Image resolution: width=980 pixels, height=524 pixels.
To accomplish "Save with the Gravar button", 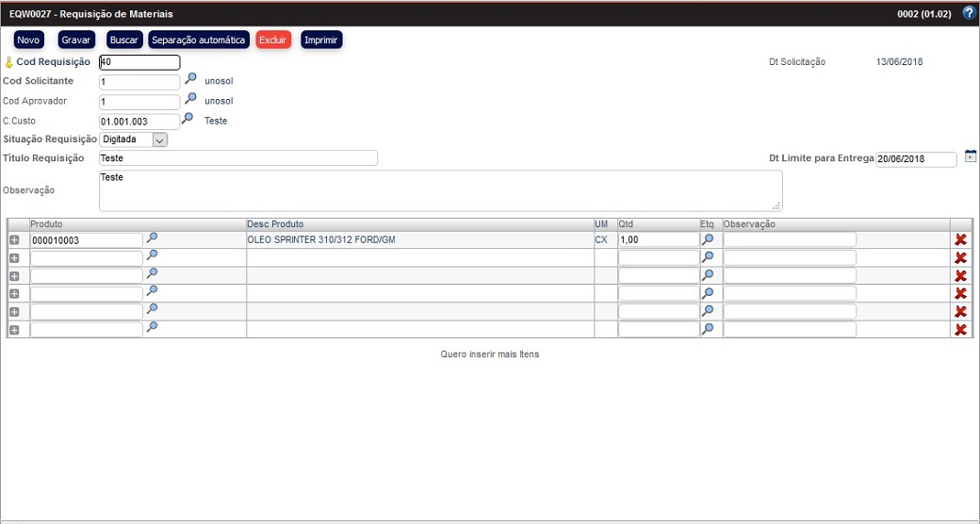I will (76, 40).
